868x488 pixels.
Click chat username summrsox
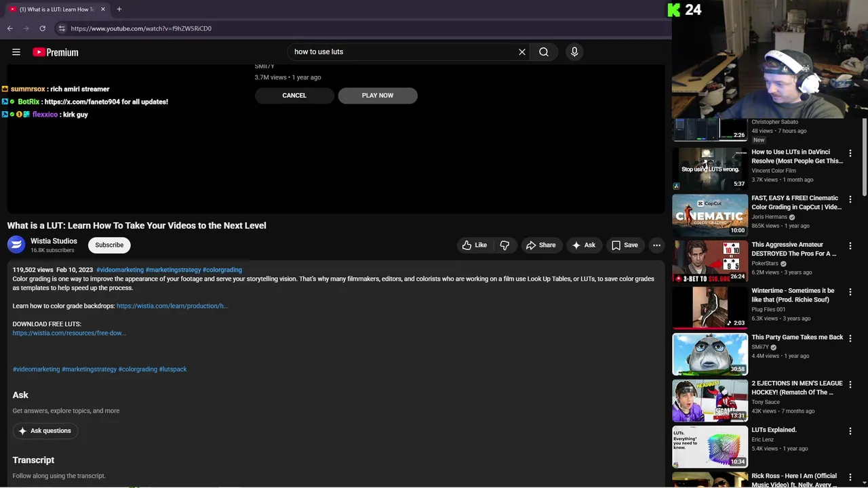[x=28, y=89]
